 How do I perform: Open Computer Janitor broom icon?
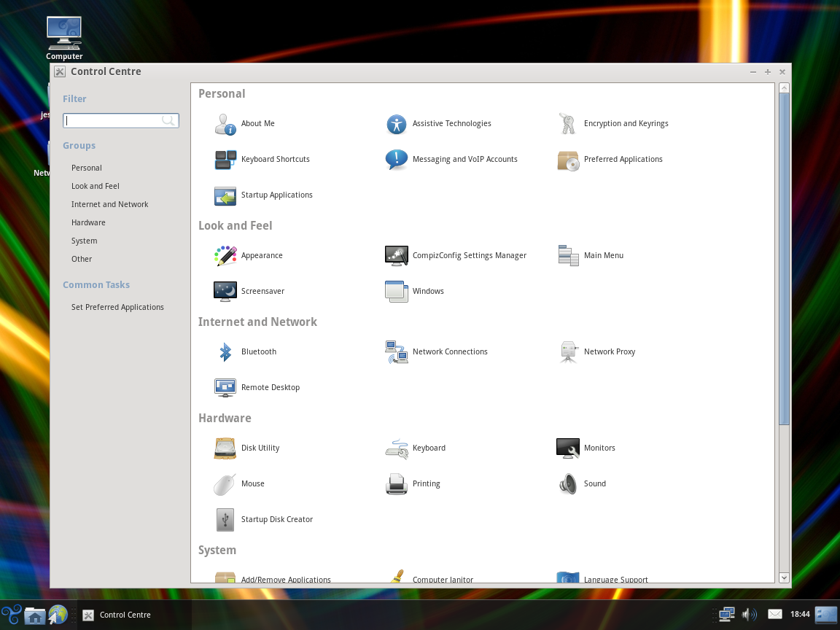[x=397, y=577]
